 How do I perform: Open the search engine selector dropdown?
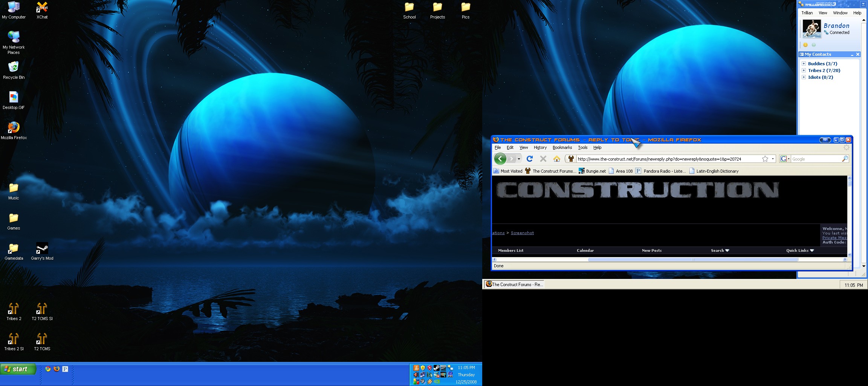coord(784,159)
